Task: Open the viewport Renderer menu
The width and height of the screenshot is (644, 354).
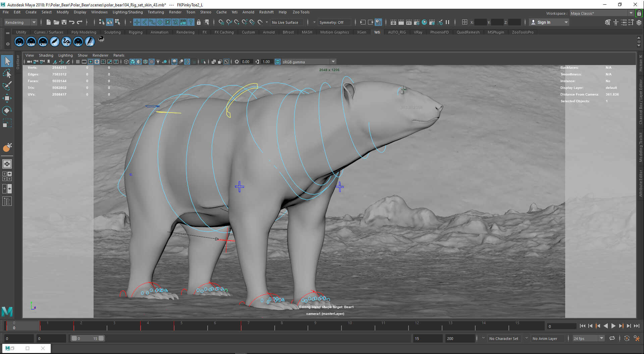Action: [100, 55]
